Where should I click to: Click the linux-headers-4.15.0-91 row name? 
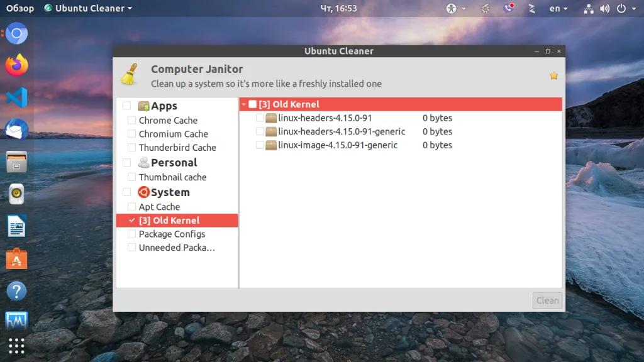pos(325,118)
